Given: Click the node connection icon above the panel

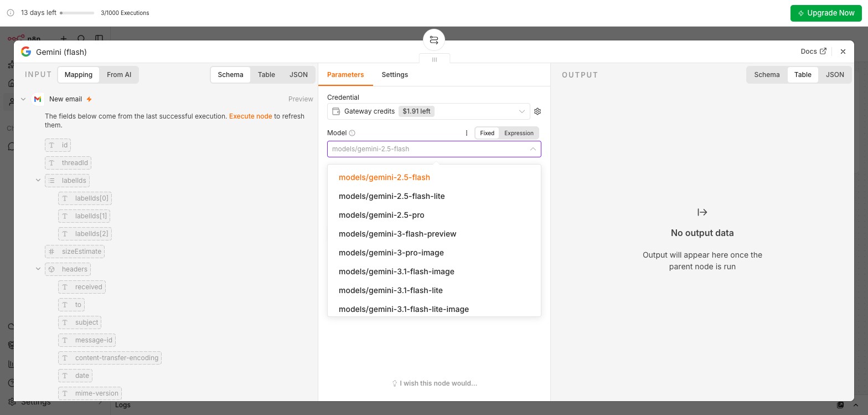Looking at the screenshot, I should 434,40.
